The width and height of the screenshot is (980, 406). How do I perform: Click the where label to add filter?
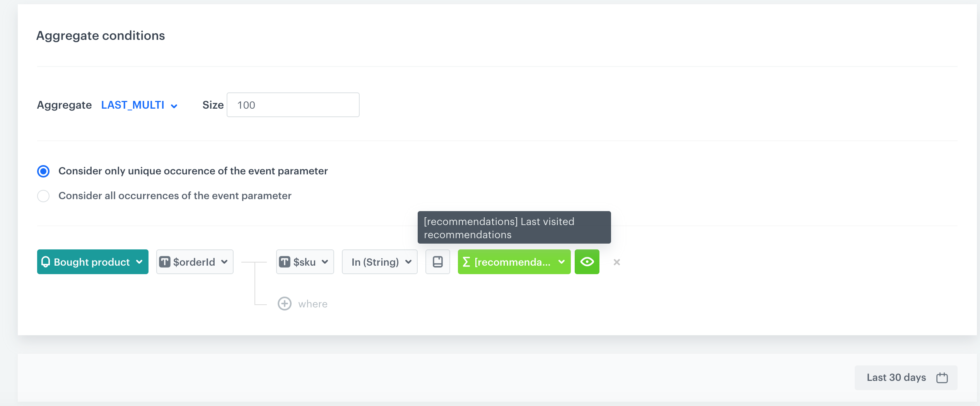pyautogui.click(x=312, y=304)
